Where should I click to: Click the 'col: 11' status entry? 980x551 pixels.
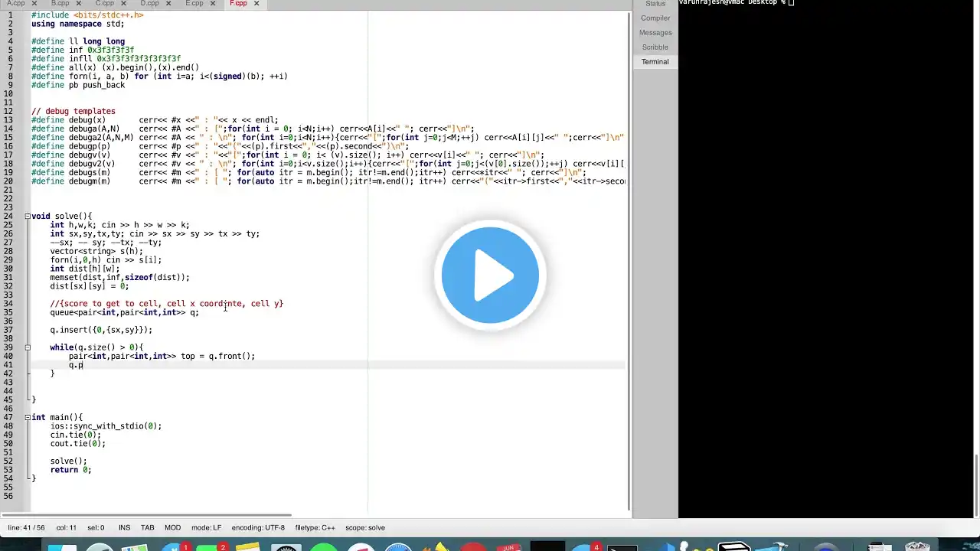[x=66, y=527]
